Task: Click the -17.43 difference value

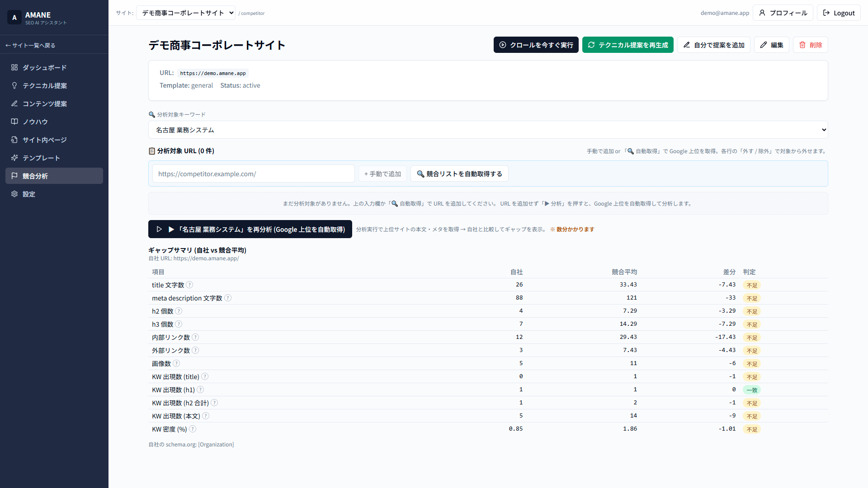Action: [725, 337]
